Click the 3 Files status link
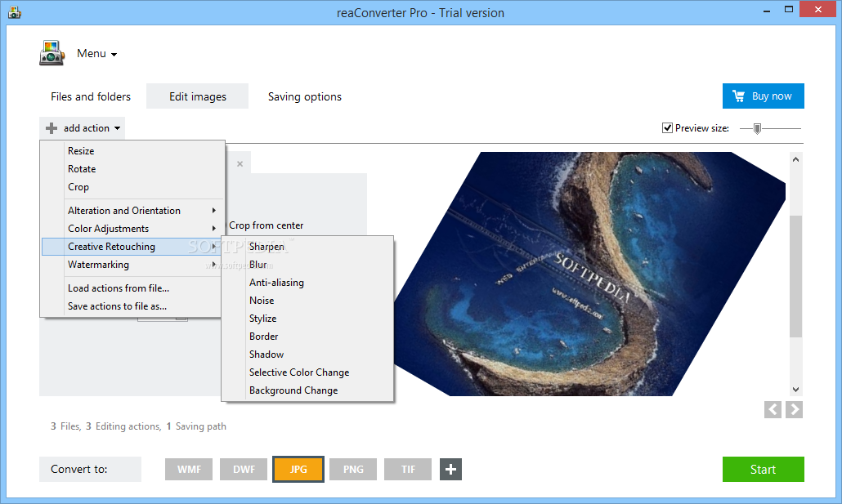 (x=65, y=426)
